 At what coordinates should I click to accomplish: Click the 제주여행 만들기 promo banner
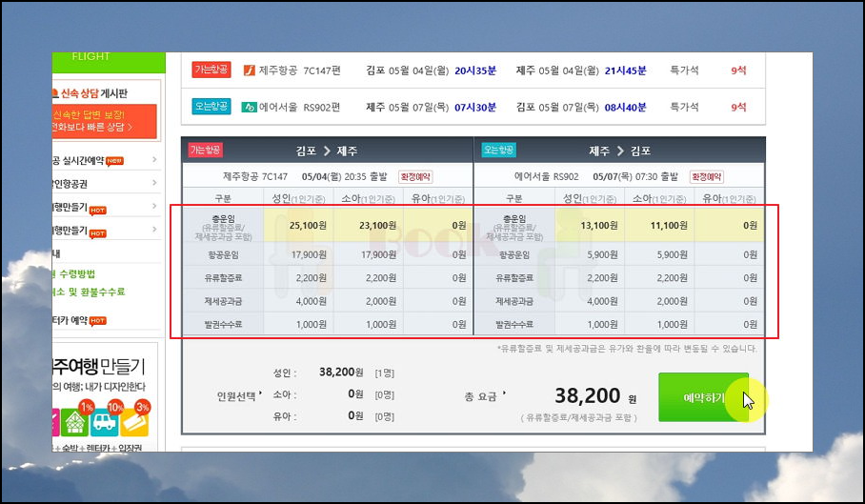[x=105, y=397]
